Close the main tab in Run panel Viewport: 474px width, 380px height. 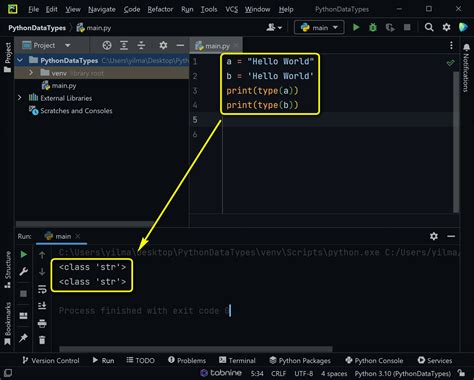78,236
